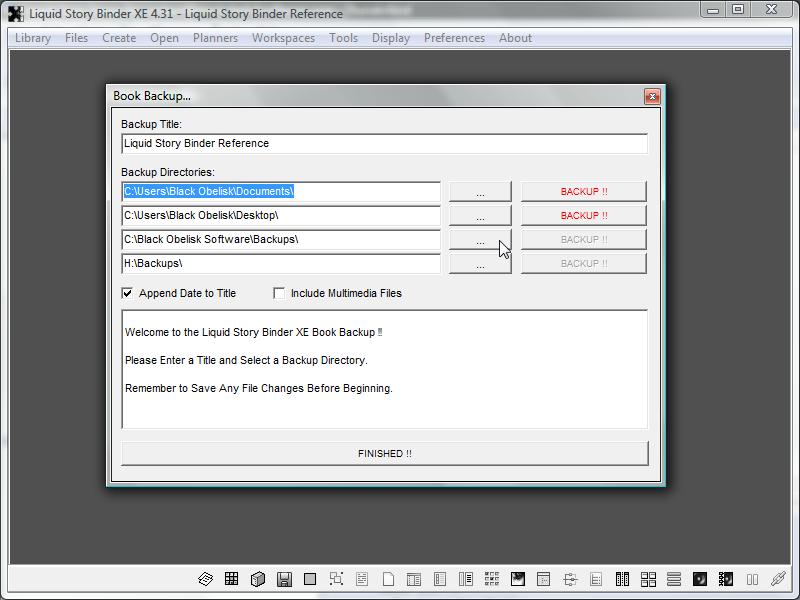The height and width of the screenshot is (600, 800).
Task: Click BACKUP !! button for Desktop directory
Action: (583, 215)
